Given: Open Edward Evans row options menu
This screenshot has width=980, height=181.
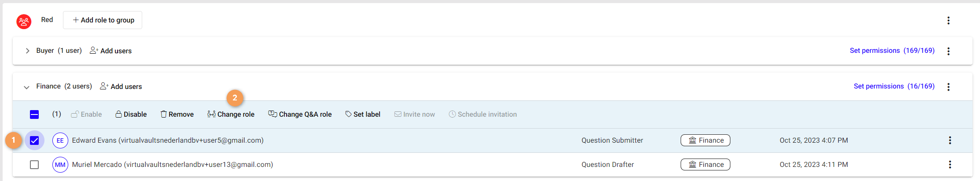Looking at the screenshot, I should [950, 140].
